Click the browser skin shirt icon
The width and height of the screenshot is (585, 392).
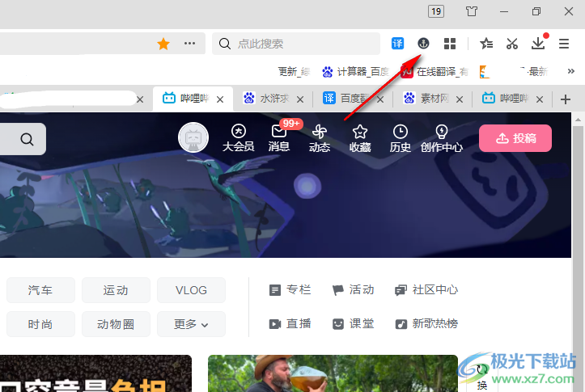[x=471, y=11]
